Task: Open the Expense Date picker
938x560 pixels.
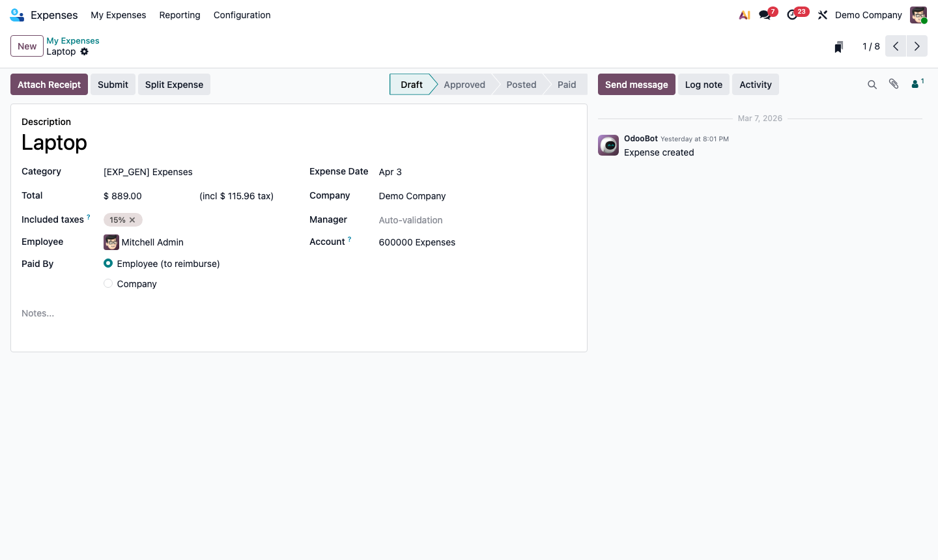Action: (x=390, y=172)
